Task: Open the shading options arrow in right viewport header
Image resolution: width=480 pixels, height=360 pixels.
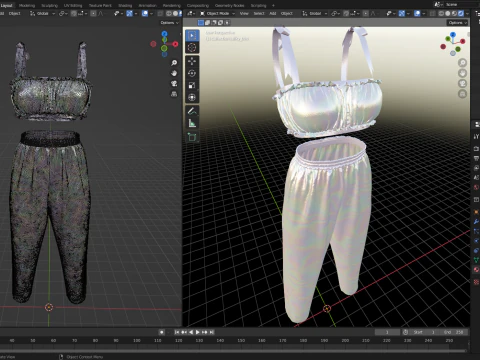Action: 467,13
